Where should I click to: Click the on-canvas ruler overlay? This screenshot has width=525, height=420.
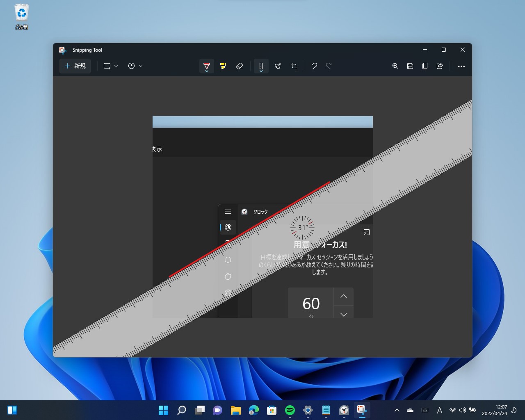pyautogui.click(x=263, y=228)
